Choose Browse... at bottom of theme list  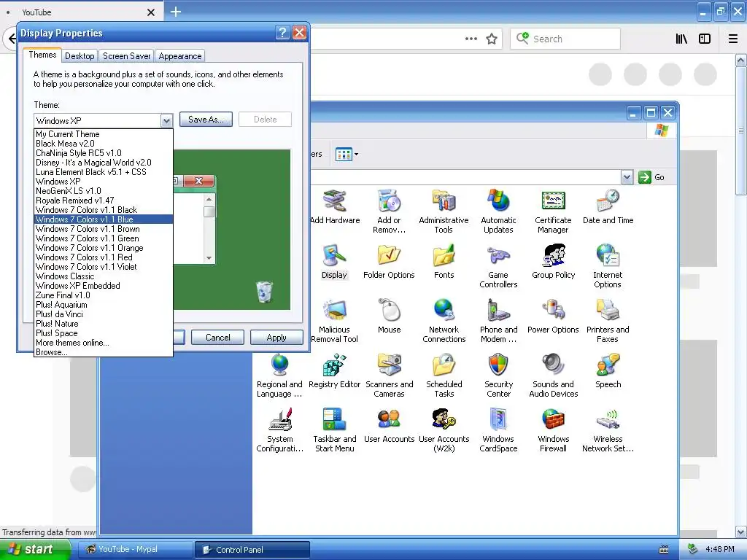point(104,352)
